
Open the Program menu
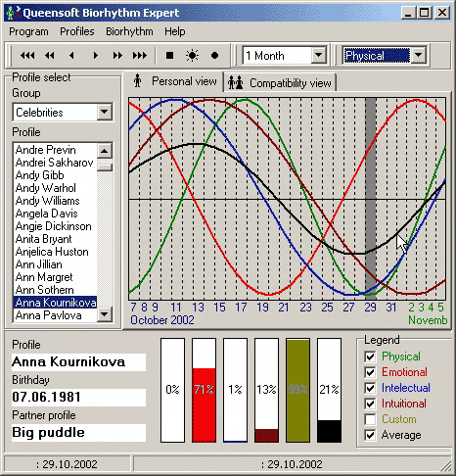tap(28, 31)
